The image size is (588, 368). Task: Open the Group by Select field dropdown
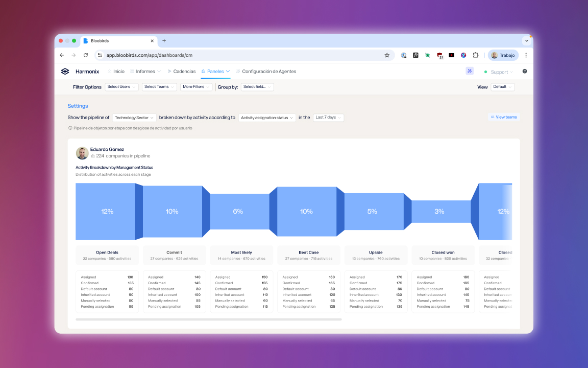(x=257, y=87)
